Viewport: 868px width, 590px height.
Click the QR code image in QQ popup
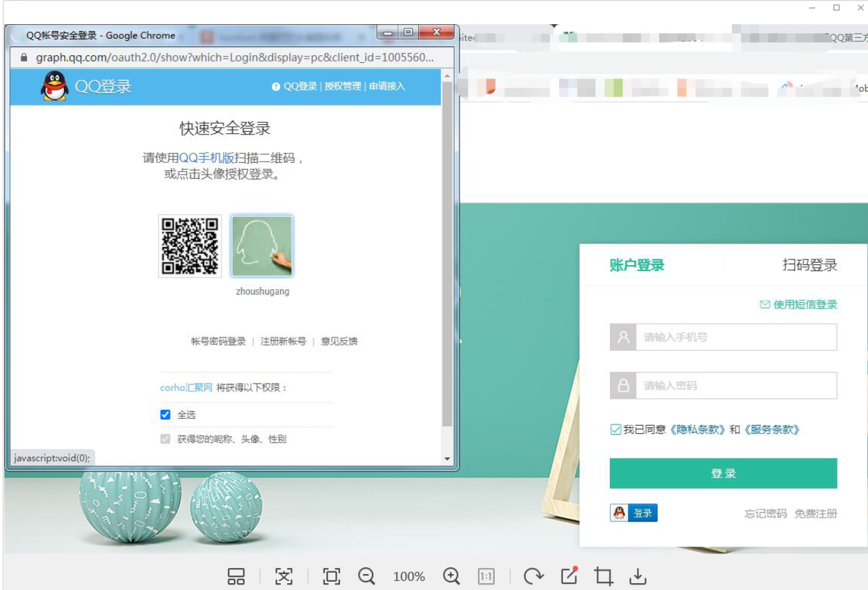(190, 246)
